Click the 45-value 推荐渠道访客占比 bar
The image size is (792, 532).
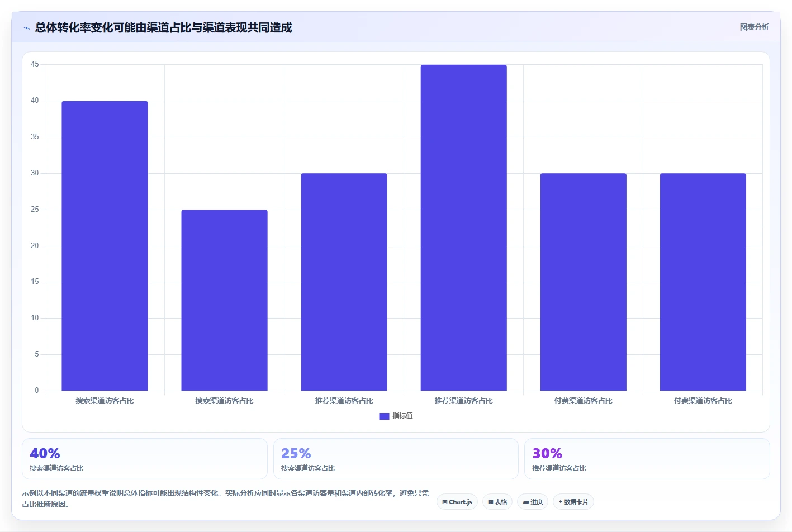tap(463, 228)
